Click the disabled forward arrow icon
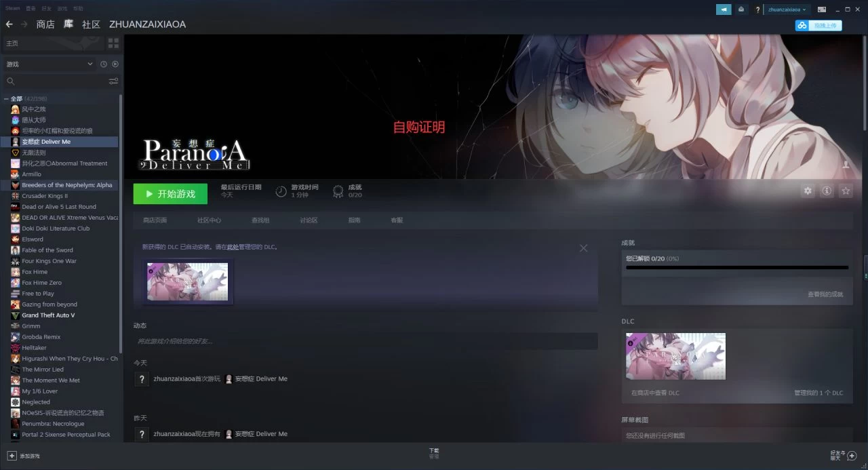Image resolution: width=868 pixels, height=470 pixels. (24, 24)
